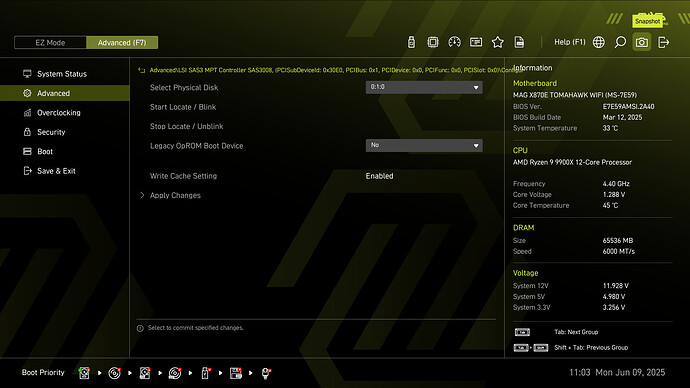The width and height of the screenshot is (690, 388).
Task: Open the Legacy OpROM Boot Device dropdown
Action: 424,145
